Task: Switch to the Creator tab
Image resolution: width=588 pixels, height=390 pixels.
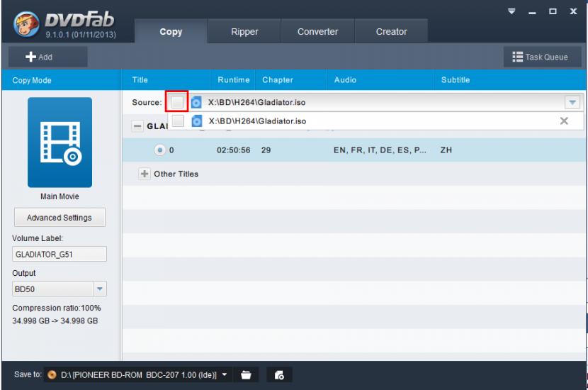Action: click(391, 31)
